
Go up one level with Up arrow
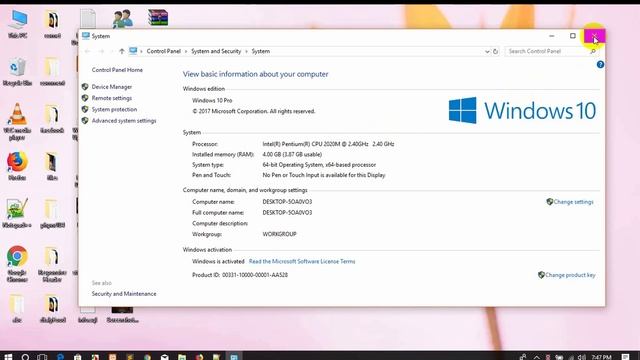tap(122, 51)
